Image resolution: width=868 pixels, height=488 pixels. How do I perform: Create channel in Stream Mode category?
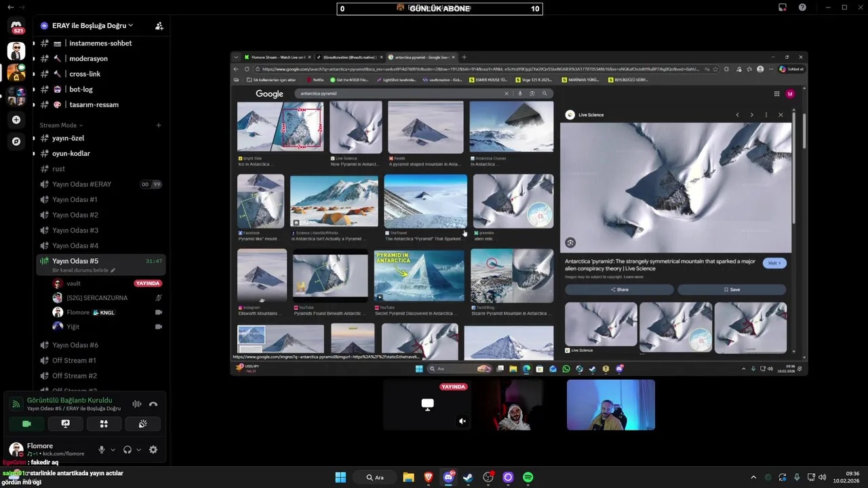[x=159, y=125]
